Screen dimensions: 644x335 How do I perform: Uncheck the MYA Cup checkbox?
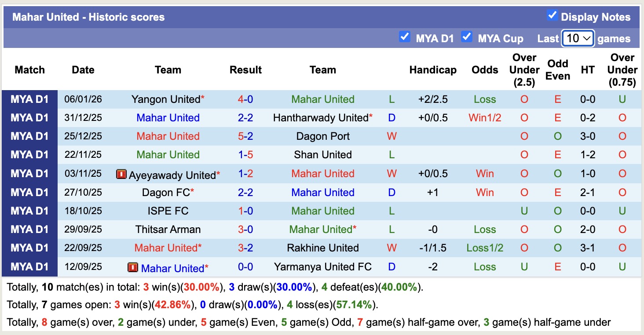[467, 36]
